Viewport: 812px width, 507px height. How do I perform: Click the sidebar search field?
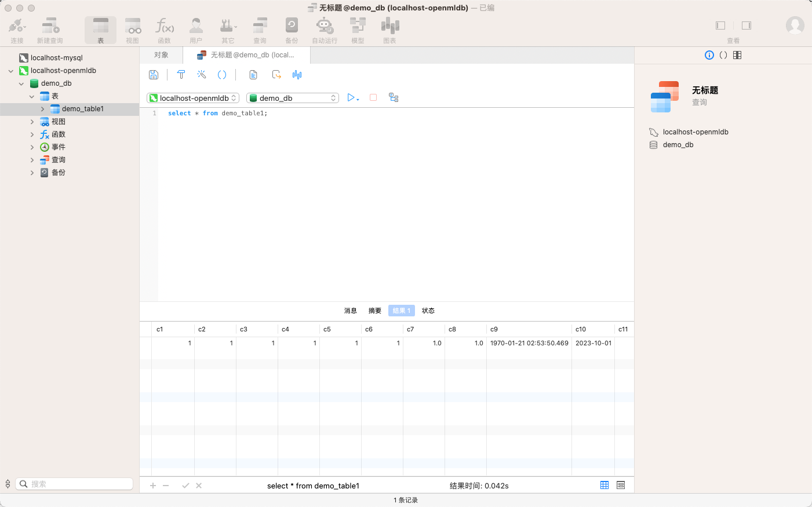[74, 484]
